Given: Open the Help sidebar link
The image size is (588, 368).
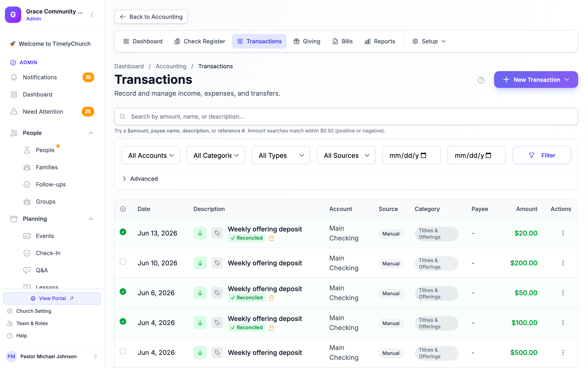Looking at the screenshot, I should [x=22, y=336].
